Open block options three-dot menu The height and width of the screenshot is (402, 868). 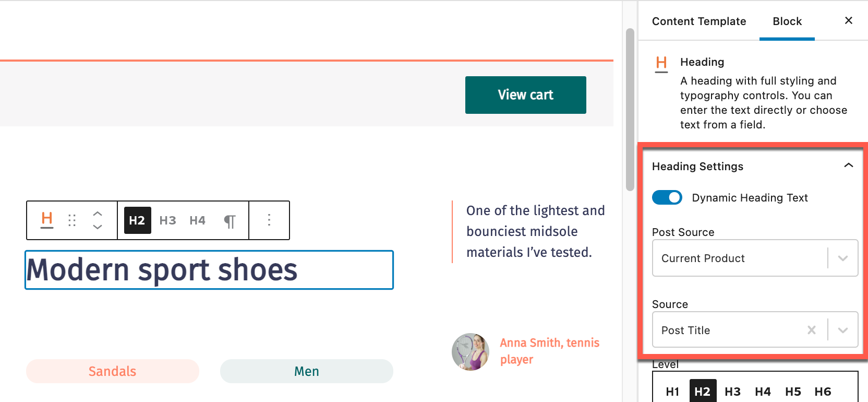pos(269,220)
